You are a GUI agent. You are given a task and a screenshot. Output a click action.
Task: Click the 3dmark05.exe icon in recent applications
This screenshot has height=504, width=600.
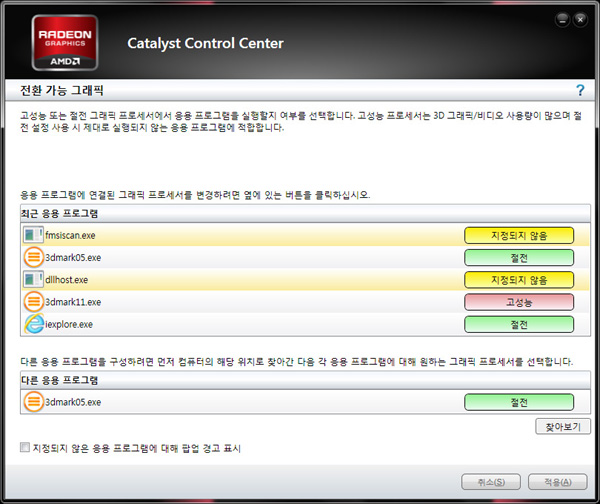[34, 257]
